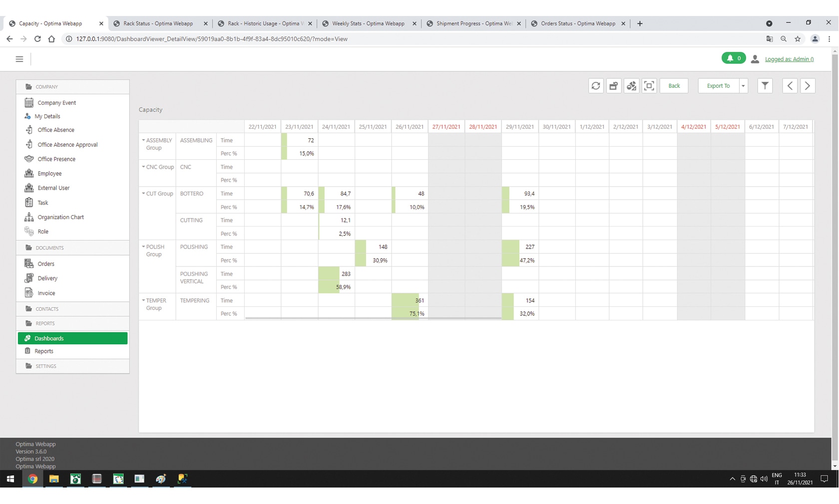Open Chrome from the Windows taskbar
The image size is (839, 504).
click(x=32, y=479)
